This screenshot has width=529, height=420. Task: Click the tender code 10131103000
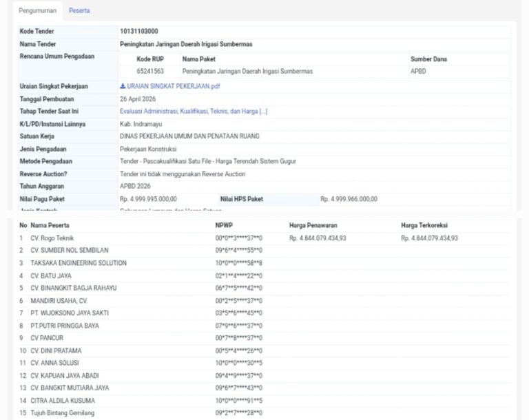(139, 32)
